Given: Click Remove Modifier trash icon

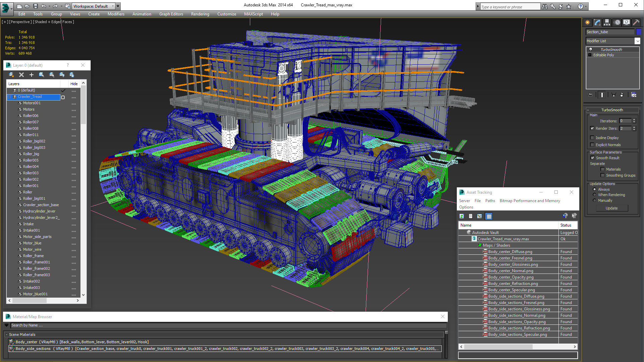Looking at the screenshot, I should pyautogui.click(x=622, y=95).
